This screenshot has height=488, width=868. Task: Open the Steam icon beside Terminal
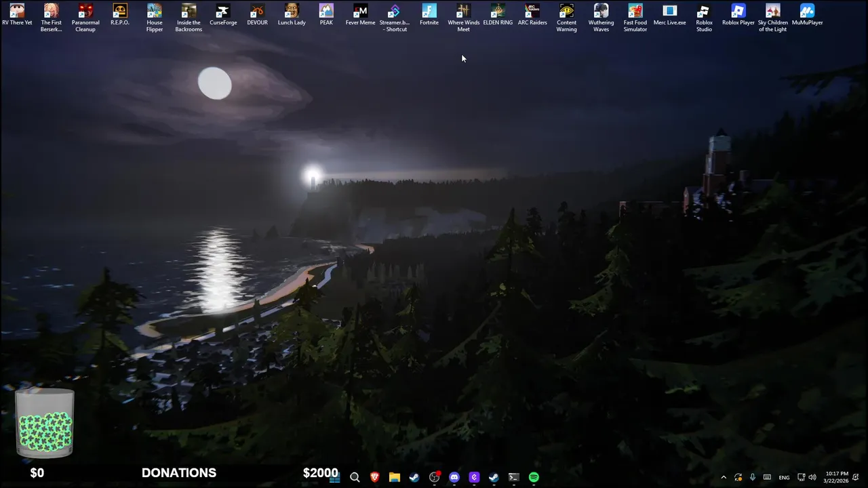click(494, 477)
